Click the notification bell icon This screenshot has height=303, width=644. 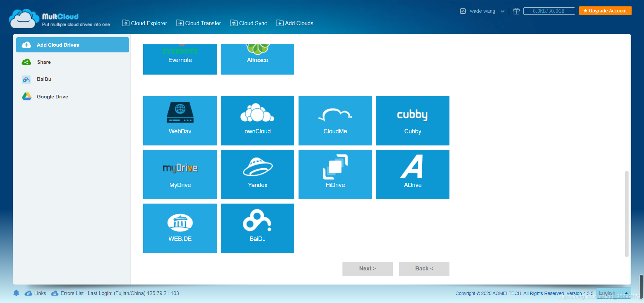click(16, 293)
